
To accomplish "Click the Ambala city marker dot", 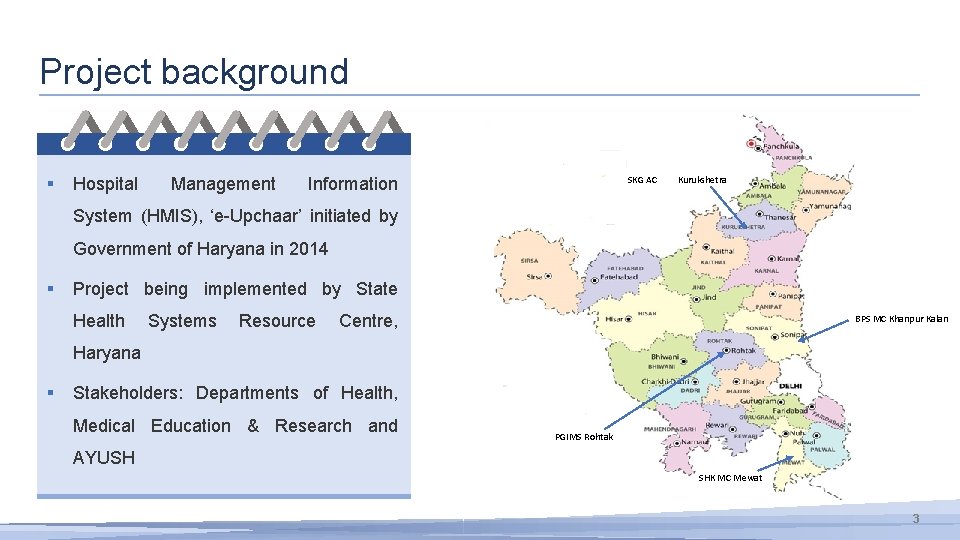I will click(755, 184).
